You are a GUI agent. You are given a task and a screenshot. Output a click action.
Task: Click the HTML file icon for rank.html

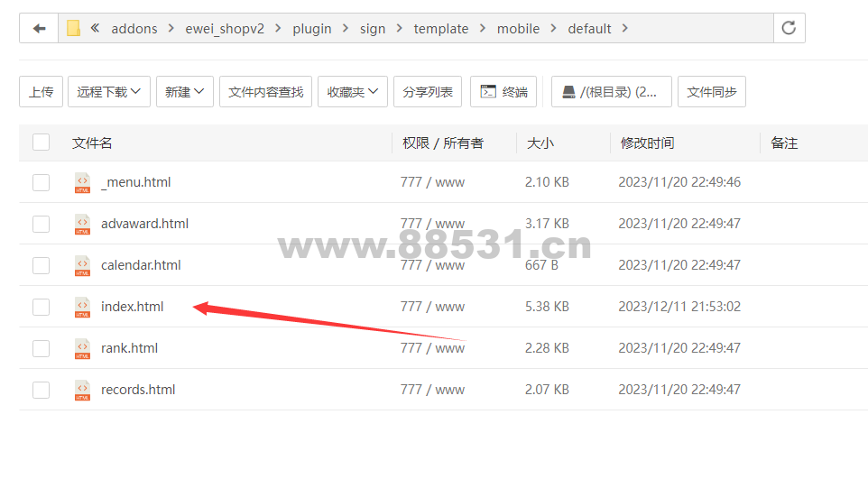point(82,348)
